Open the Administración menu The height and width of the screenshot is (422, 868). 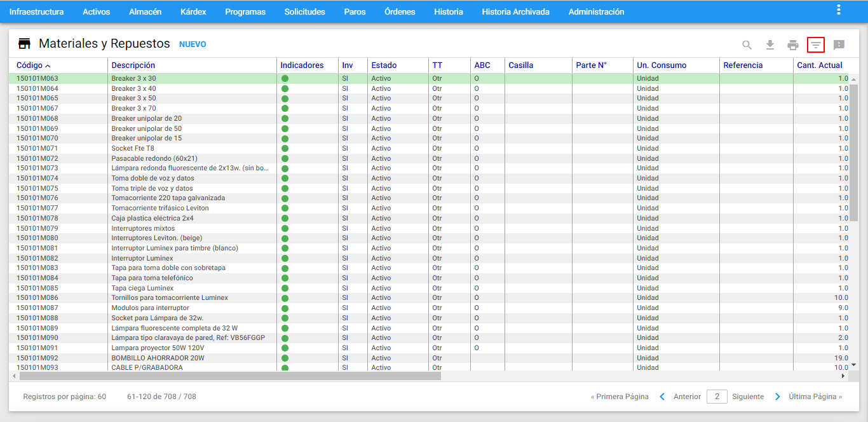tap(596, 11)
